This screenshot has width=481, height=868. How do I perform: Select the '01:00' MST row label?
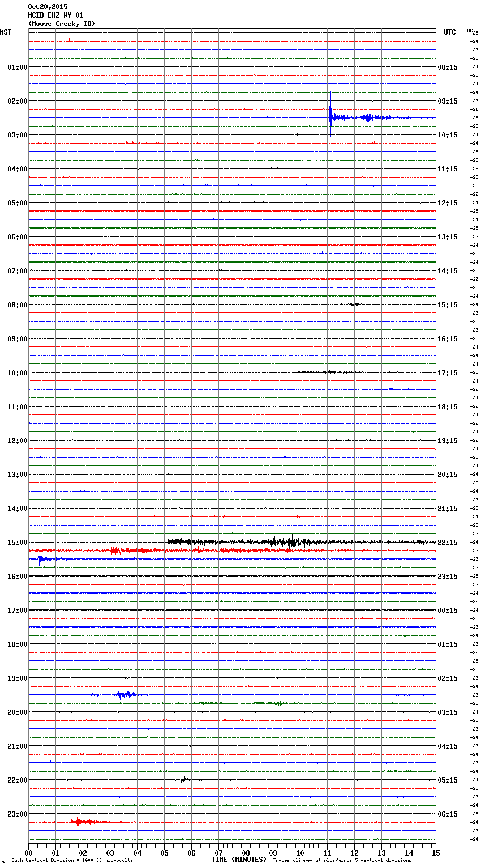17,67
